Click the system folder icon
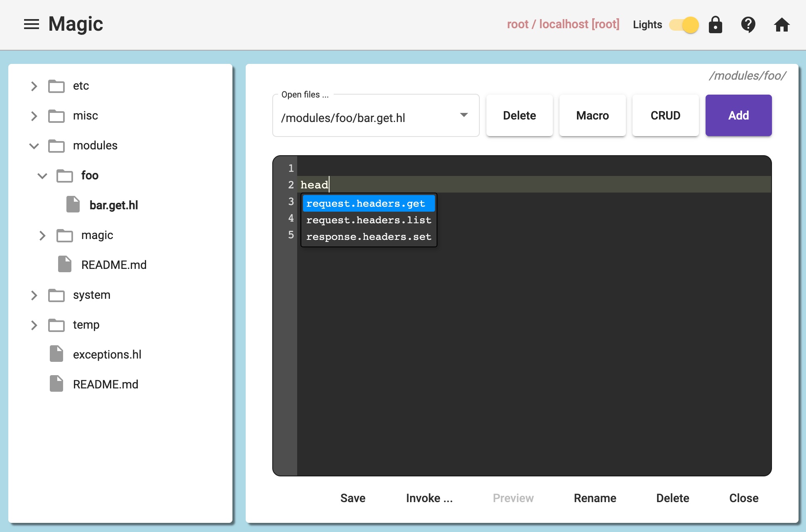This screenshot has height=532, width=806. [56, 295]
